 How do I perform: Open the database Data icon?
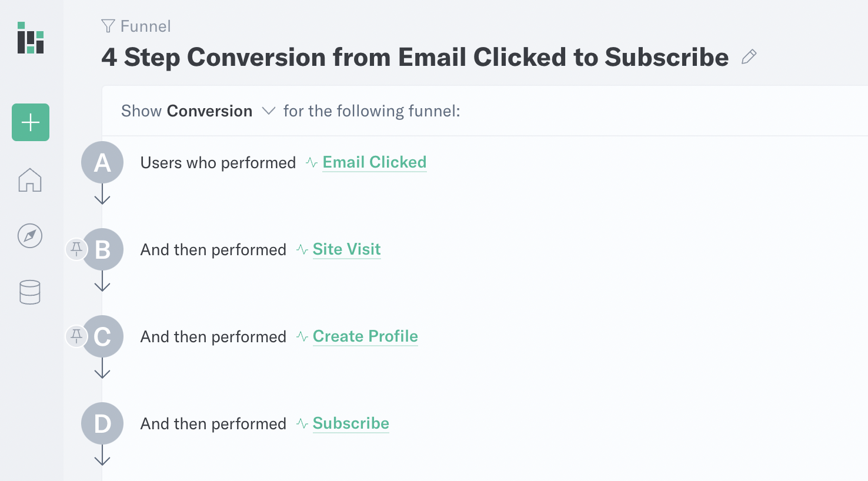pos(30,292)
